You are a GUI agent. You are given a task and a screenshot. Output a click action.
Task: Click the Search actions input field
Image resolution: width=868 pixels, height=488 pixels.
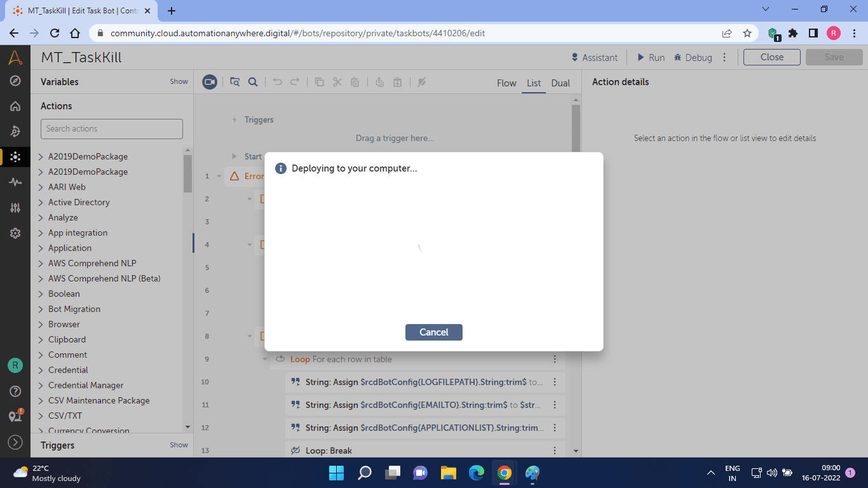tap(112, 129)
